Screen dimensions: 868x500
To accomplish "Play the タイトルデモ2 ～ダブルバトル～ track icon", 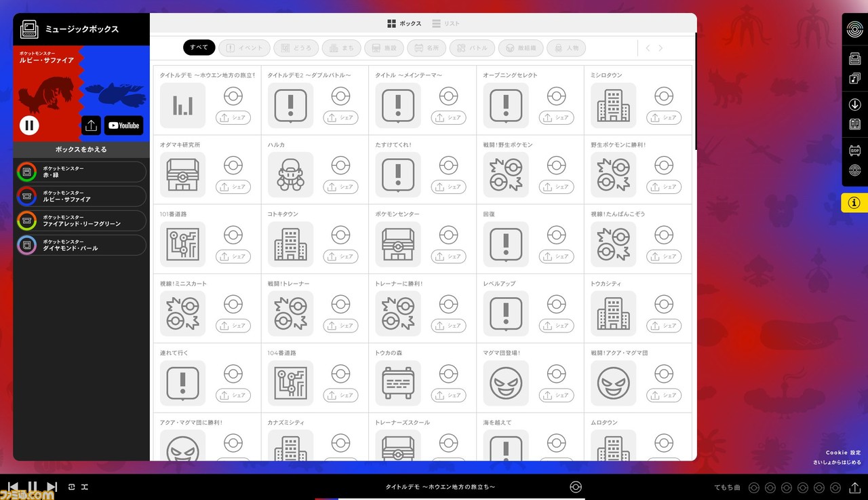I will [290, 105].
